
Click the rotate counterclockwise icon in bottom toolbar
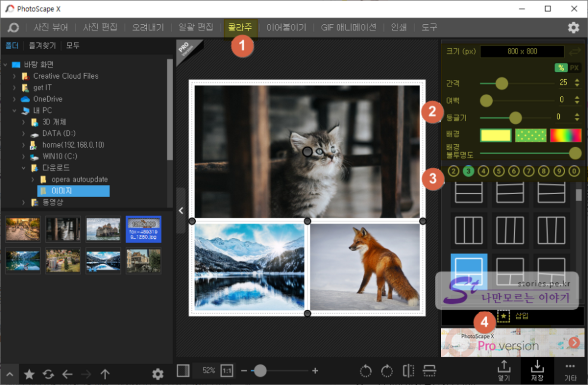(x=365, y=371)
